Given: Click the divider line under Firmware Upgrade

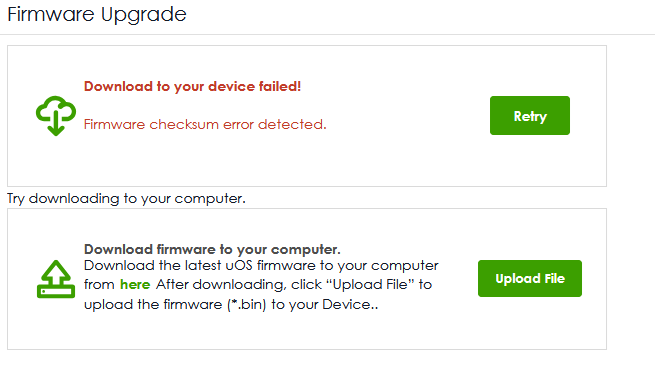Looking at the screenshot, I should [x=328, y=34].
